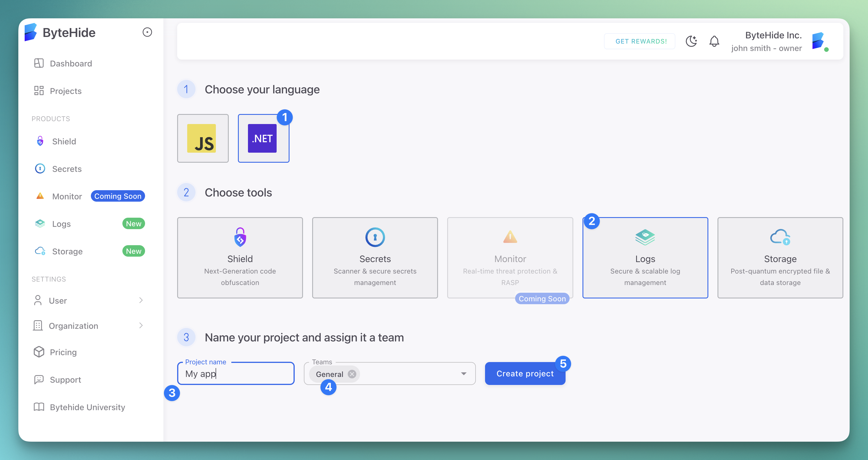Screen dimensions: 868x460
Task: Expand the User settings section
Action: [x=88, y=300]
